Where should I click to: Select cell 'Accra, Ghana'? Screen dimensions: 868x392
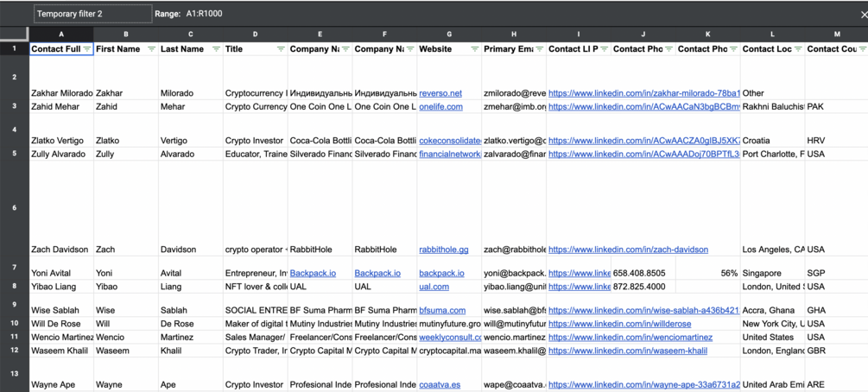773,305
